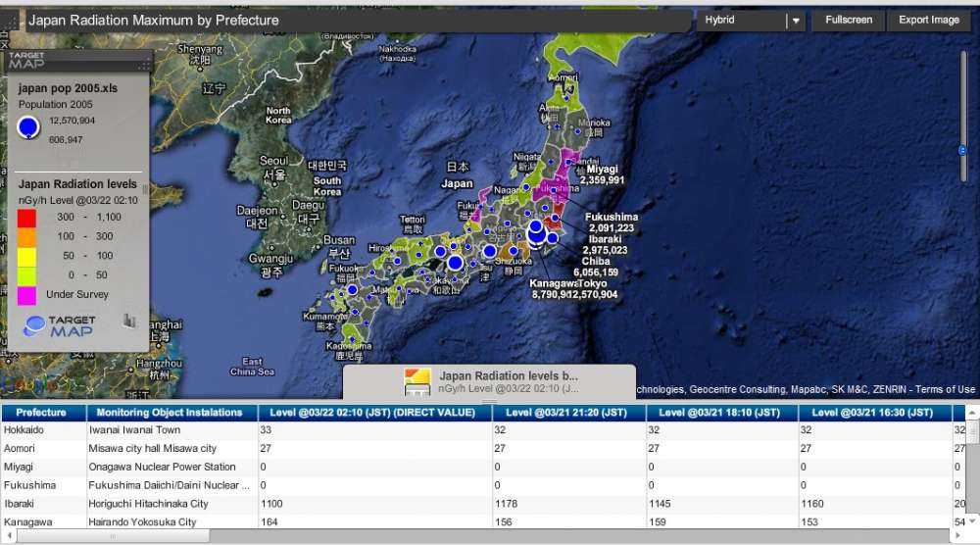The image size is (980, 545).
Task: Collapse the legend using its right-edge handle
Action: click(146, 189)
